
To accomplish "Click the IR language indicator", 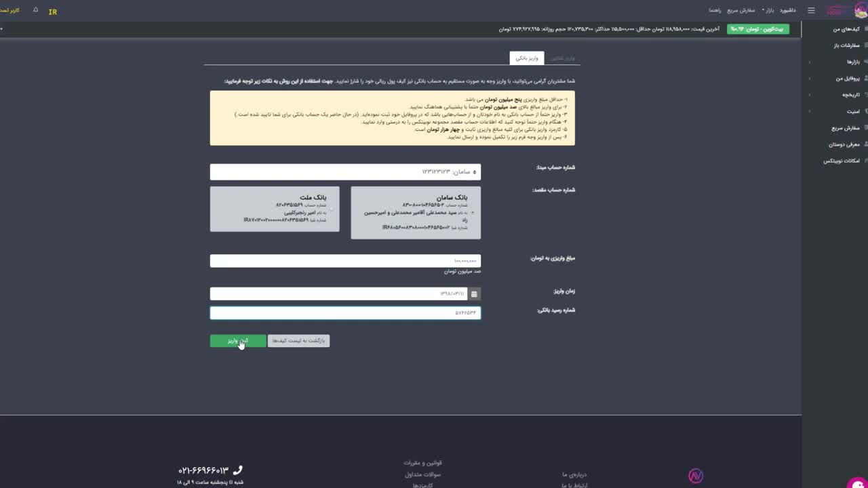I will tap(53, 12).
